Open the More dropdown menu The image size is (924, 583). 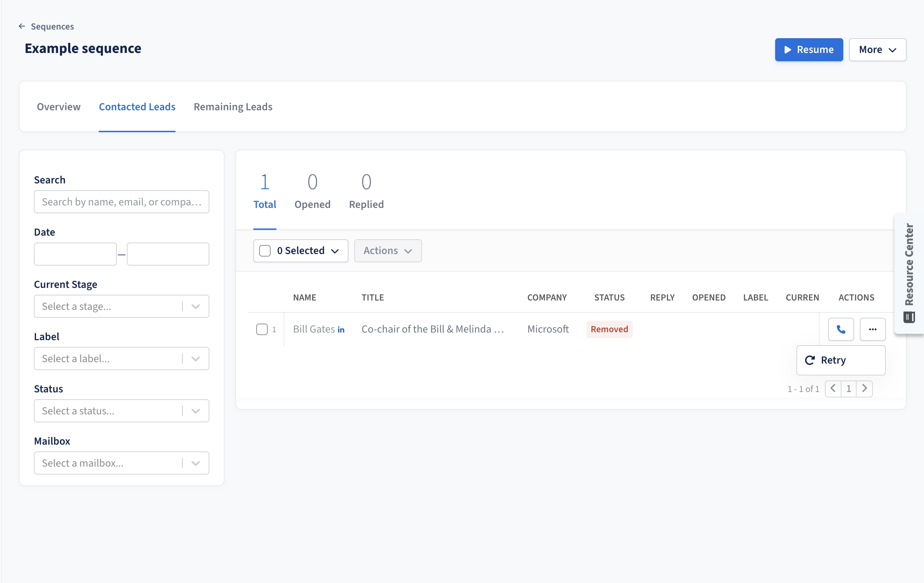(x=877, y=49)
